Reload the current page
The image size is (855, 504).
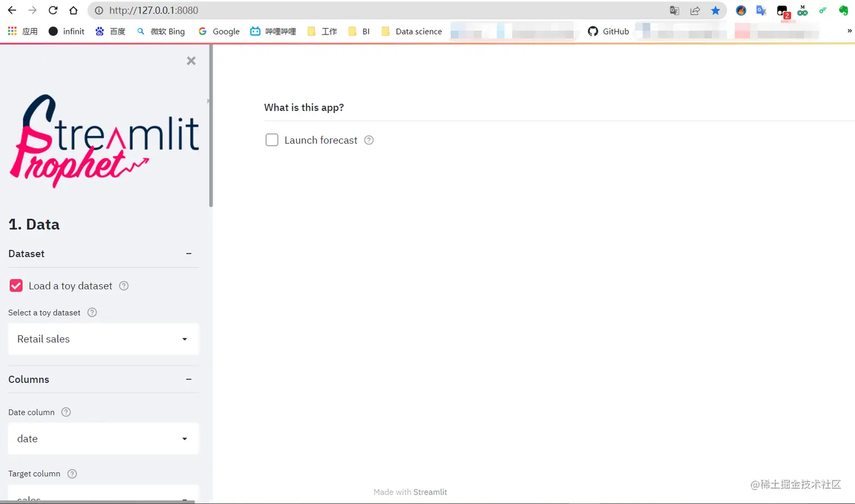[x=53, y=10]
